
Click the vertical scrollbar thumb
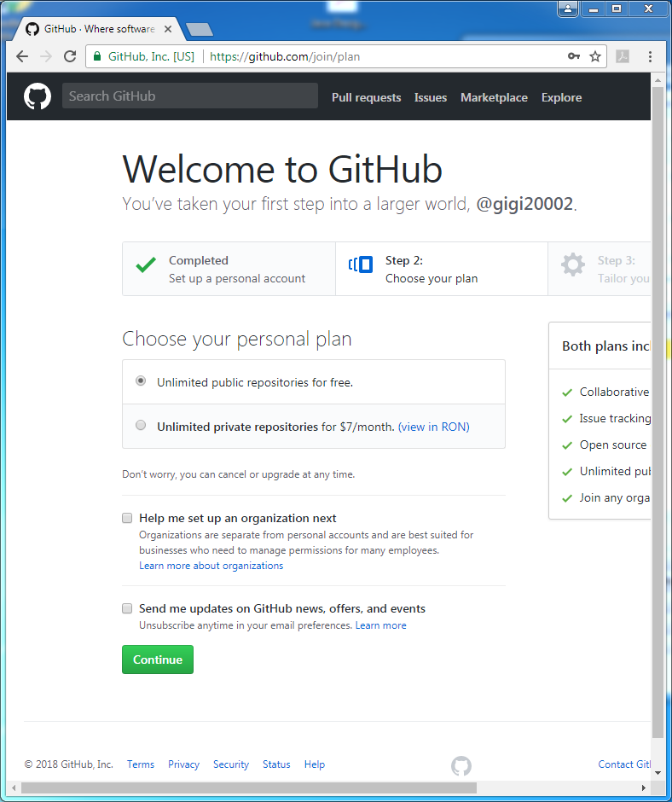(658, 412)
